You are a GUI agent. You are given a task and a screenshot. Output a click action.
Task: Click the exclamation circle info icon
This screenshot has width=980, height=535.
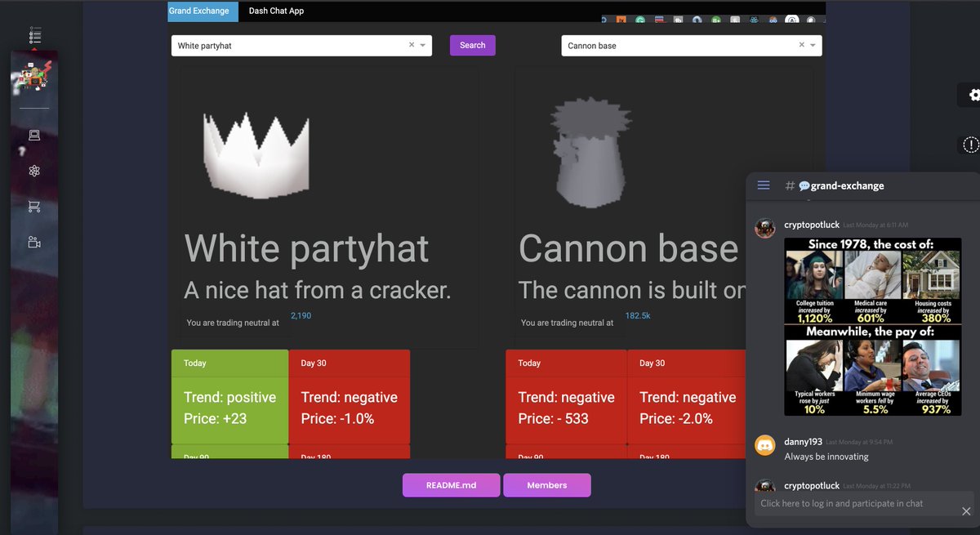pos(970,145)
